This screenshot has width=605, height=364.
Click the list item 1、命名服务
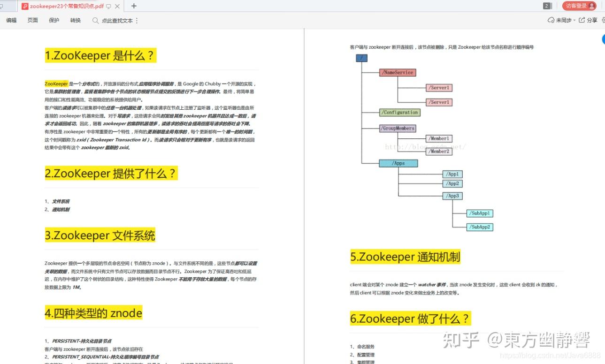[362, 347]
